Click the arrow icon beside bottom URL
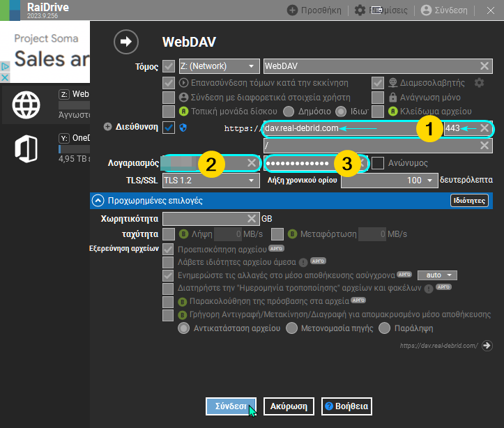The height and width of the screenshot is (428, 504). (487, 346)
